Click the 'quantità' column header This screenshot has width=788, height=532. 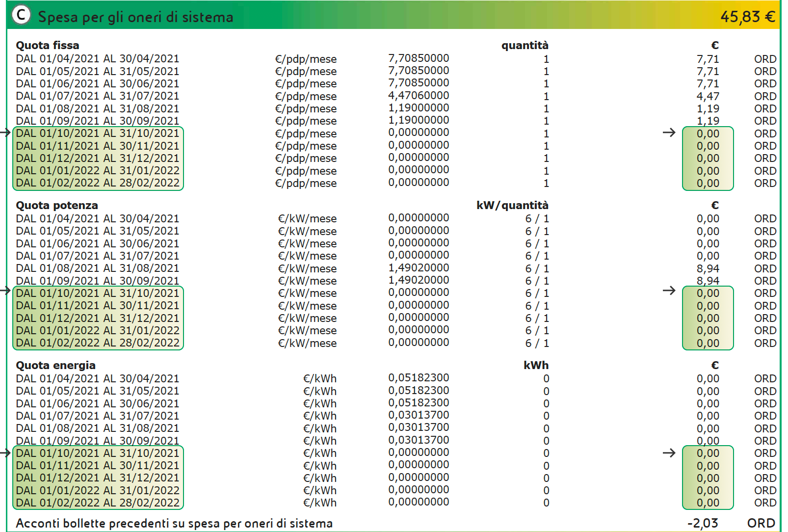tap(525, 46)
